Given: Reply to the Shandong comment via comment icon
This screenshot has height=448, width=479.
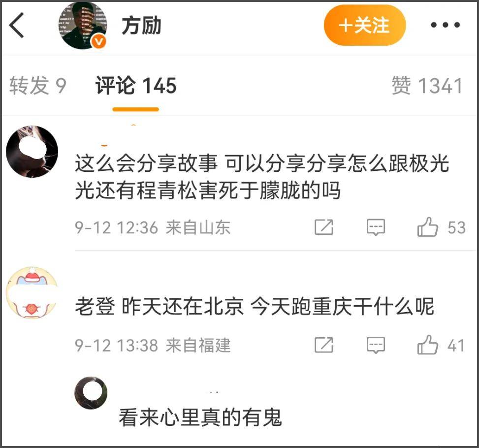Looking at the screenshot, I should [376, 227].
